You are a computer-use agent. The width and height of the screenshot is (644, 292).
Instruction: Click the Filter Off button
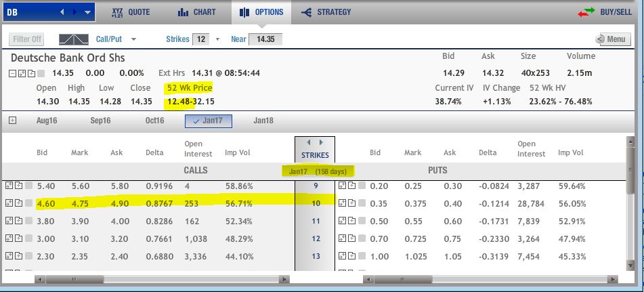[26, 39]
